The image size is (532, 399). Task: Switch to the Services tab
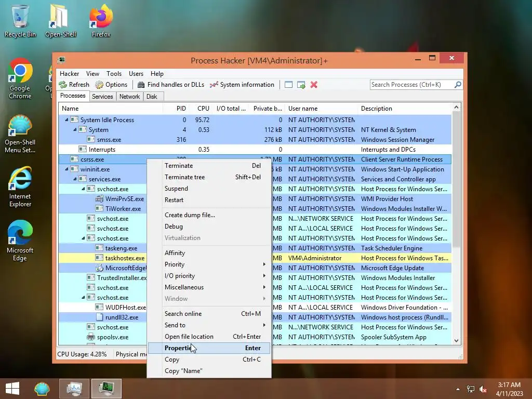coord(102,97)
